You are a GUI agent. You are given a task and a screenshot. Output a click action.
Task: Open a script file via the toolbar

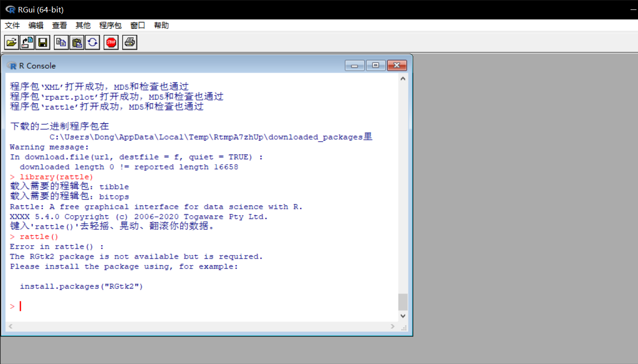coord(11,42)
